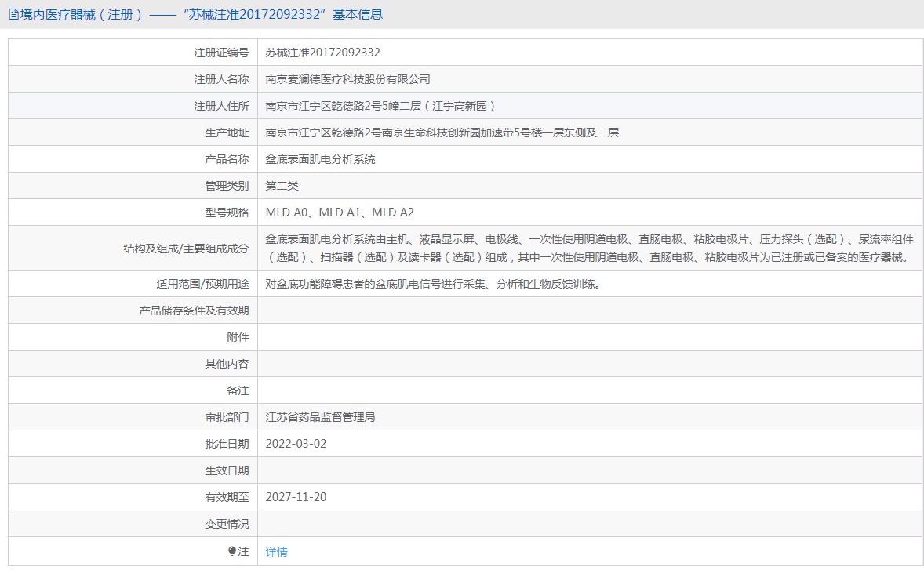Click the structure and composition description text
The image size is (924, 574).
pos(588,248)
